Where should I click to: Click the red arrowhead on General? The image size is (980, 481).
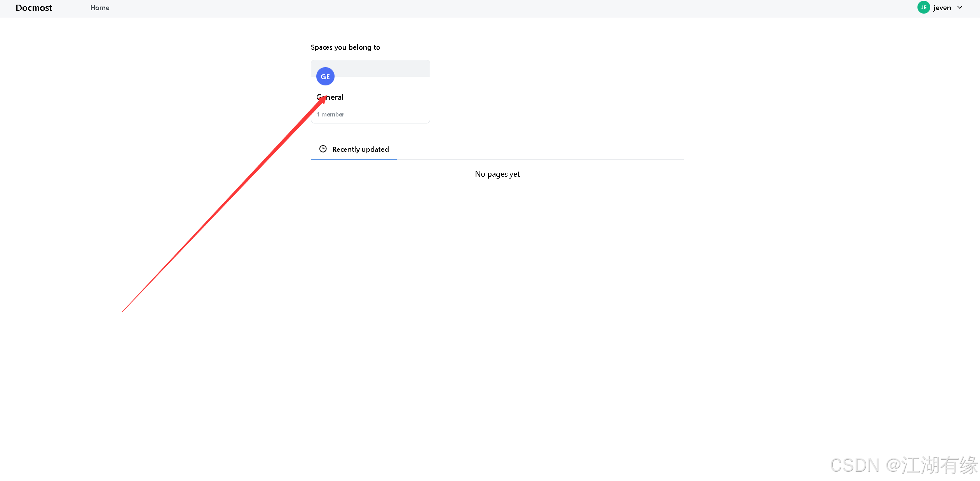click(322, 99)
